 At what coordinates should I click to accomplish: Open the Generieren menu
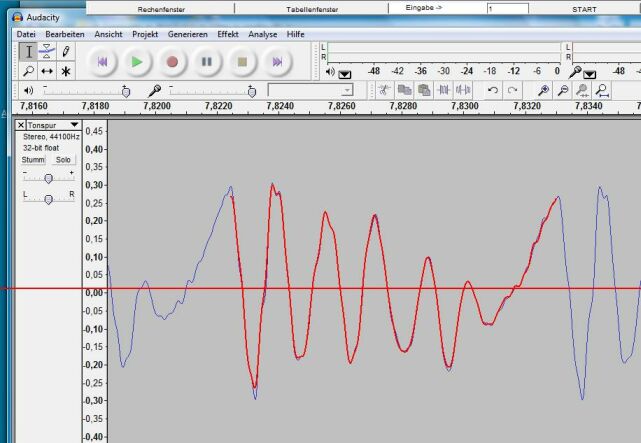click(x=187, y=34)
